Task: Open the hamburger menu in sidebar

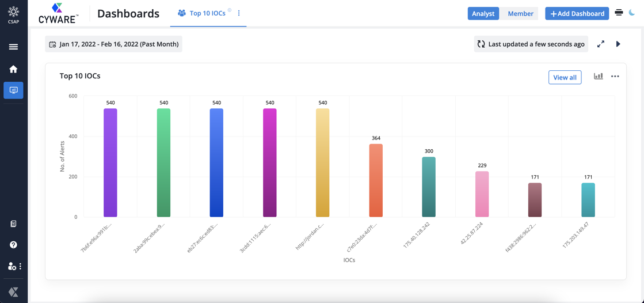Action: click(x=13, y=47)
